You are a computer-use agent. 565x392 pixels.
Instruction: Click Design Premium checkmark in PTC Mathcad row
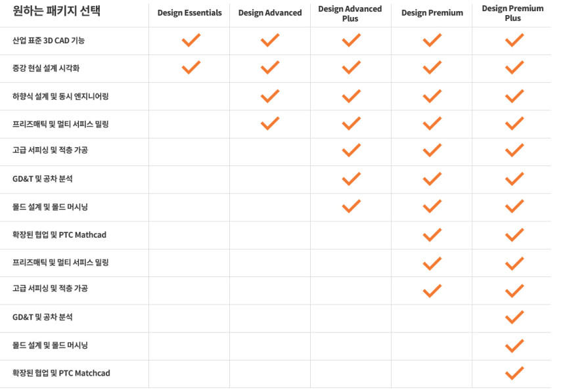coord(432,234)
